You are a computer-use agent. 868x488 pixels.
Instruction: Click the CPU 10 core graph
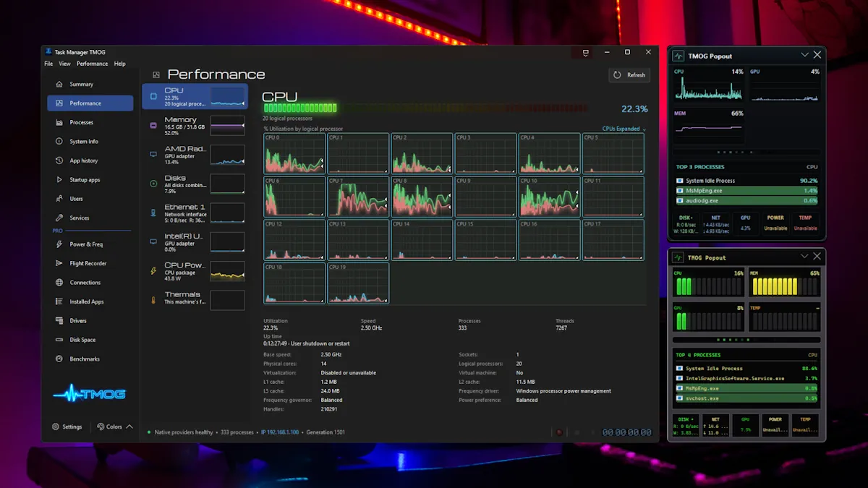549,196
